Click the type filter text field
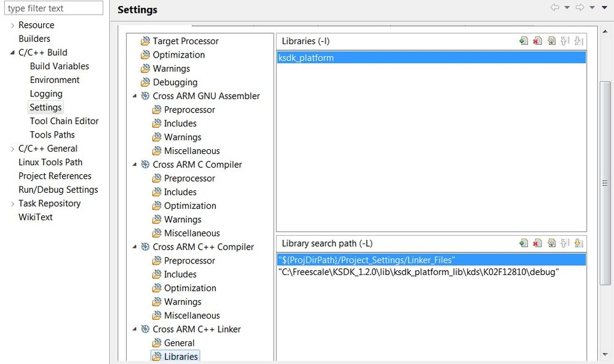The image size is (614, 364). click(x=53, y=8)
